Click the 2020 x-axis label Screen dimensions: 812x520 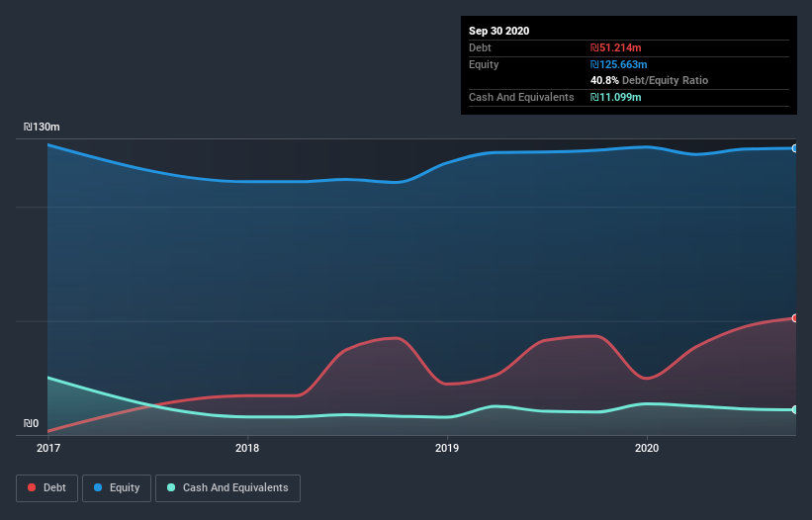tap(647, 448)
